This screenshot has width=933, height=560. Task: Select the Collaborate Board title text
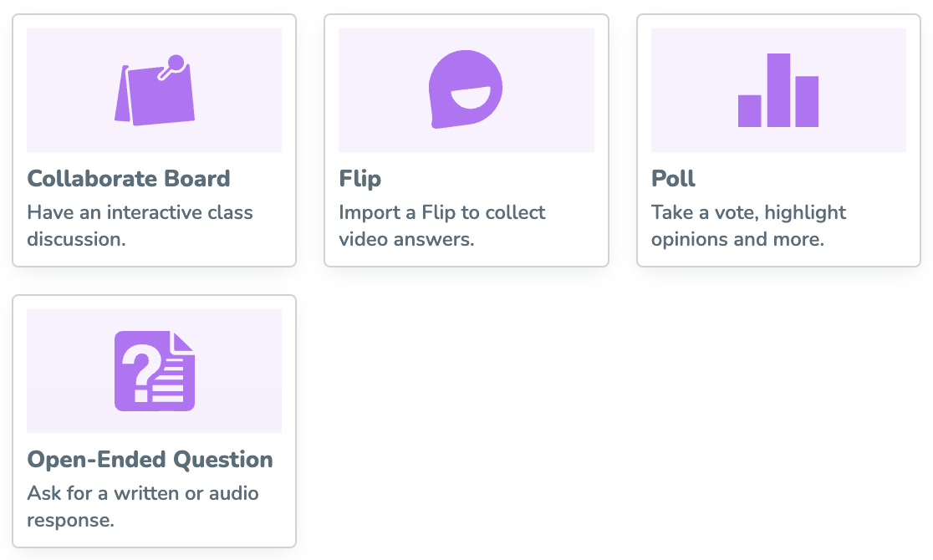(129, 179)
